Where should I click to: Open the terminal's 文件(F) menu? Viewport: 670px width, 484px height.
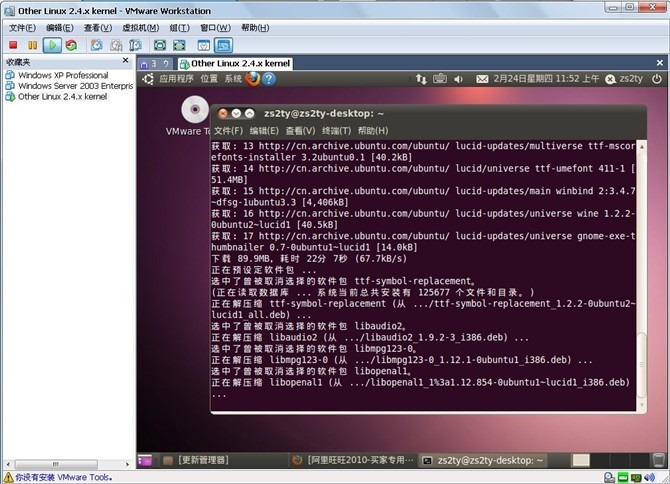click(228, 131)
